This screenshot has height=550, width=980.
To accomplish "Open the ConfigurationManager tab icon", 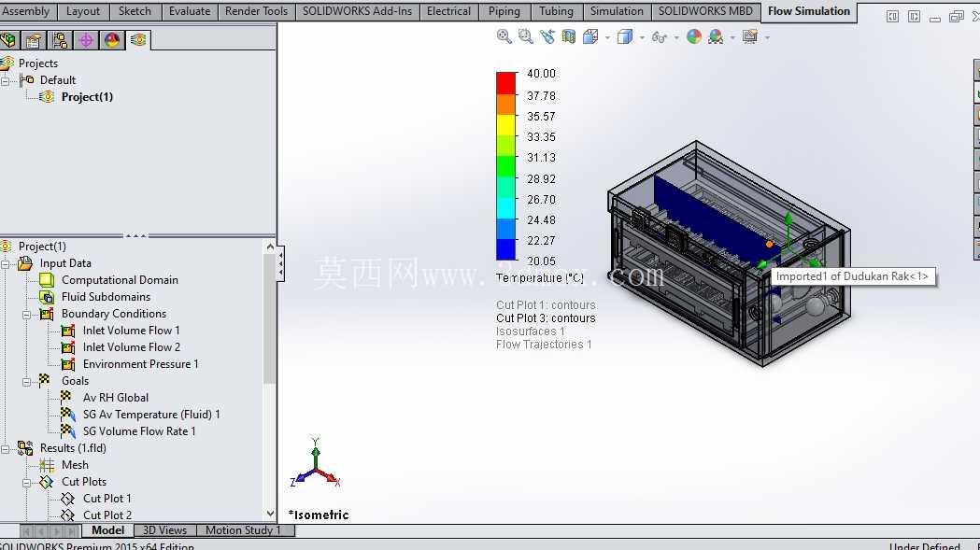I will pyautogui.click(x=60, y=41).
